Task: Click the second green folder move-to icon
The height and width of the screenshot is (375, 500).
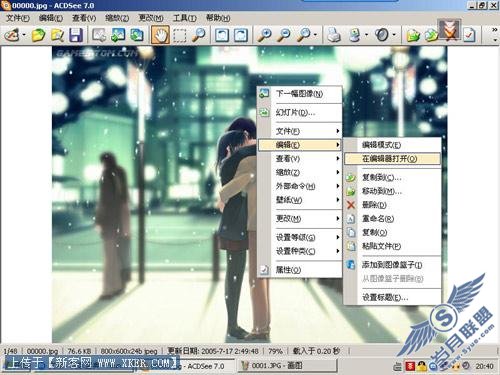Action: coord(431,35)
